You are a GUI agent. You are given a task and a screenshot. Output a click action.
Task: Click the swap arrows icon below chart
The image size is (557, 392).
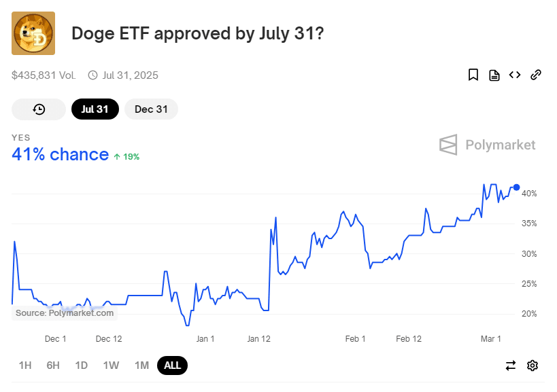pyautogui.click(x=511, y=366)
